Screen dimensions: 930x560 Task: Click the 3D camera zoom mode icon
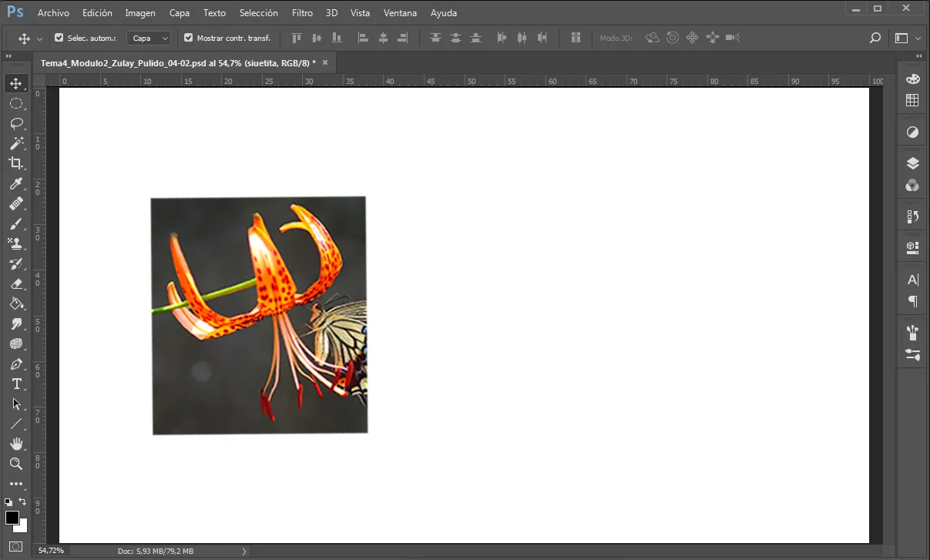point(733,38)
